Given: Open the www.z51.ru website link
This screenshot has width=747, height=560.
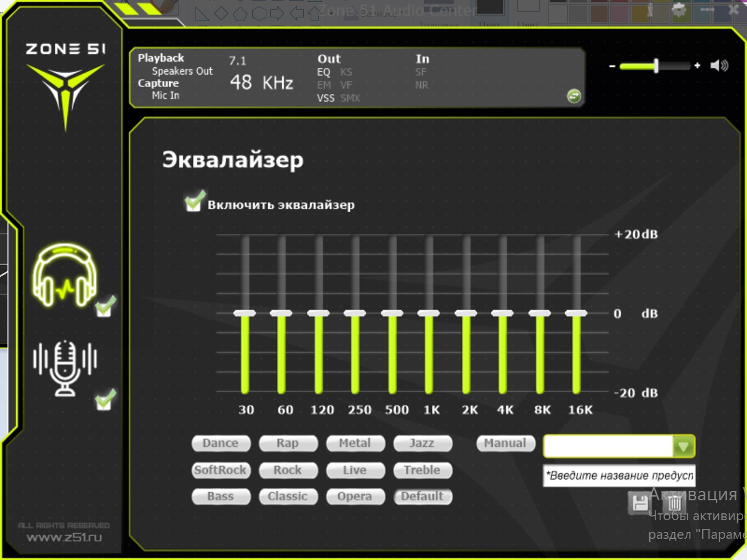Looking at the screenshot, I should tap(65, 538).
